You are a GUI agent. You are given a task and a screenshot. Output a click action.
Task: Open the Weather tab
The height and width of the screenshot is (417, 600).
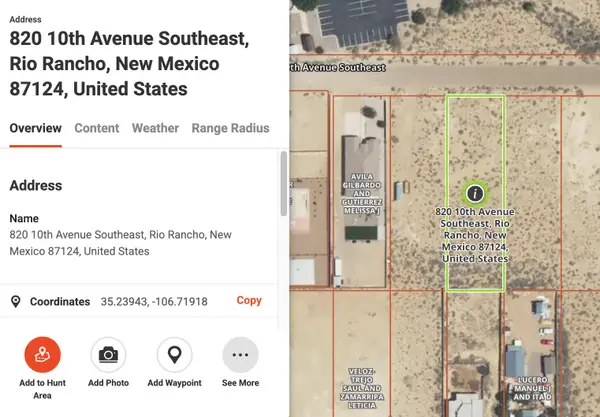[155, 128]
